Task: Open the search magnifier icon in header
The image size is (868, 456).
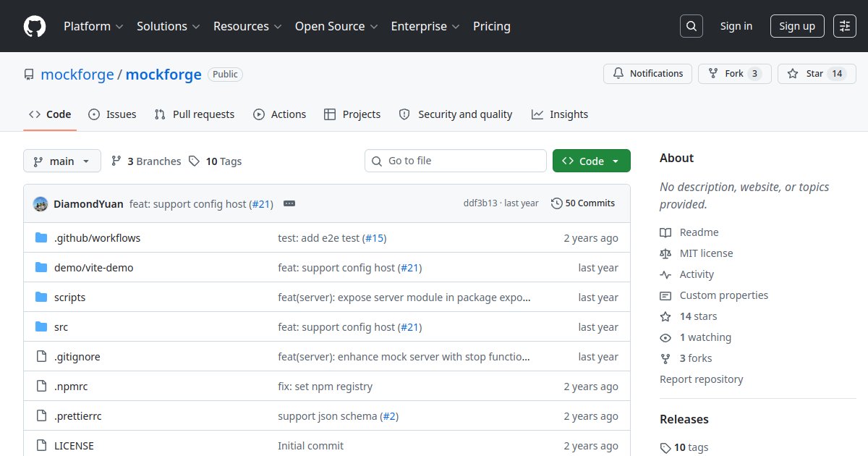Action: tap(692, 26)
